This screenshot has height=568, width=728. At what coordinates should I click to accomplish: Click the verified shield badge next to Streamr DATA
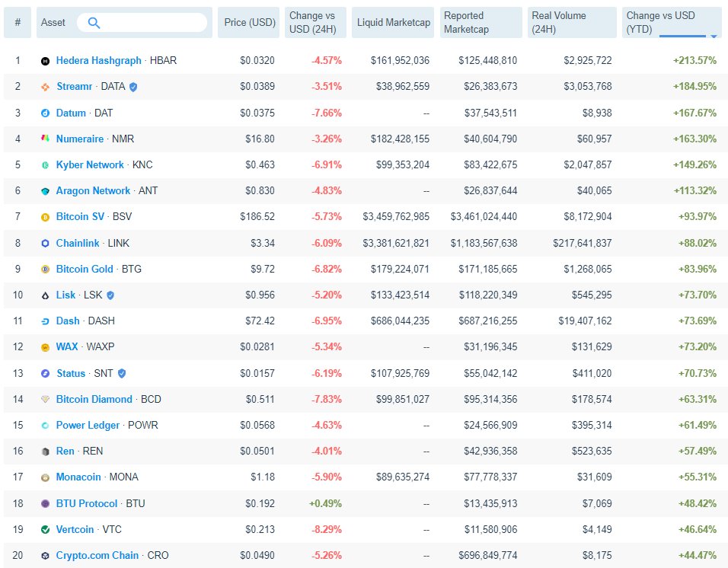click(133, 87)
